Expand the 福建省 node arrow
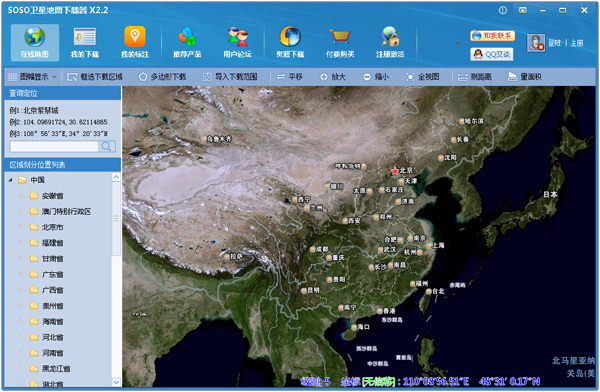 21,243
